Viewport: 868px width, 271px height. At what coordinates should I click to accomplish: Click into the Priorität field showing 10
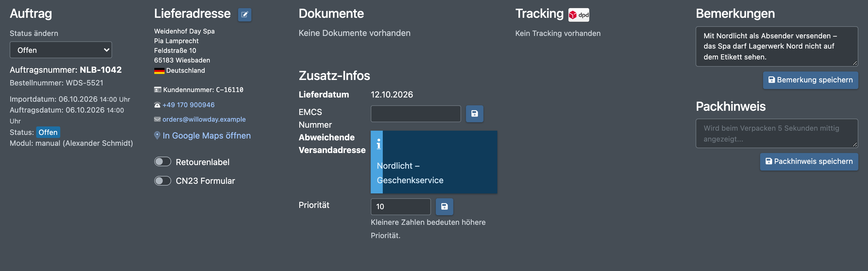pos(400,206)
